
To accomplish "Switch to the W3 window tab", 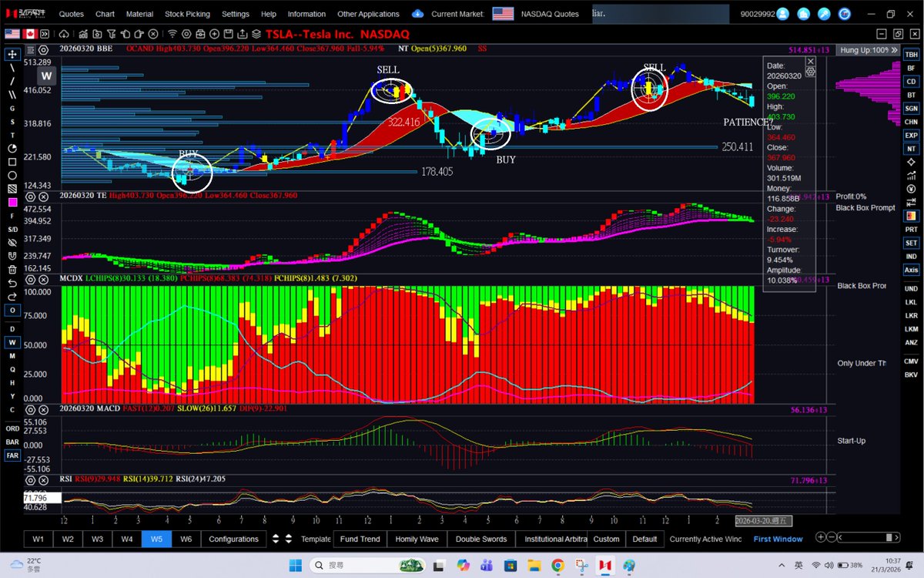I will [x=97, y=539].
